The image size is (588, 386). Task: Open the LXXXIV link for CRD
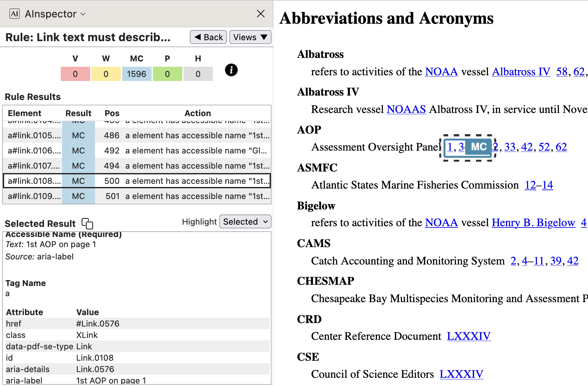pyautogui.click(x=468, y=336)
